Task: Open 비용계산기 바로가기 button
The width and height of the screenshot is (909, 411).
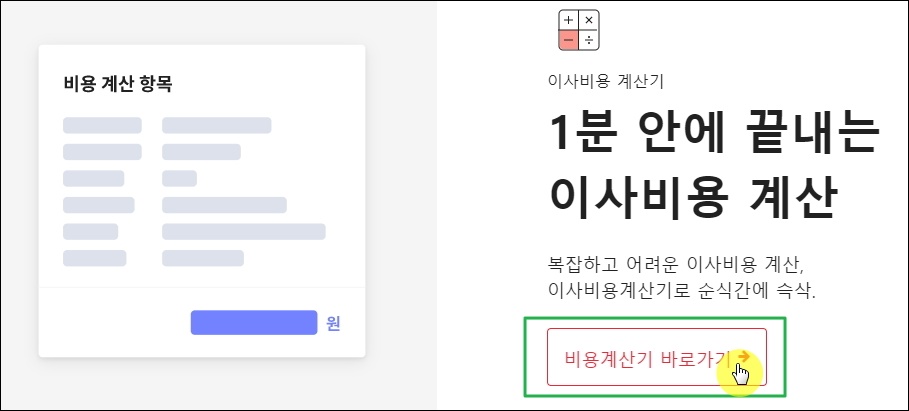Action: tap(657, 357)
